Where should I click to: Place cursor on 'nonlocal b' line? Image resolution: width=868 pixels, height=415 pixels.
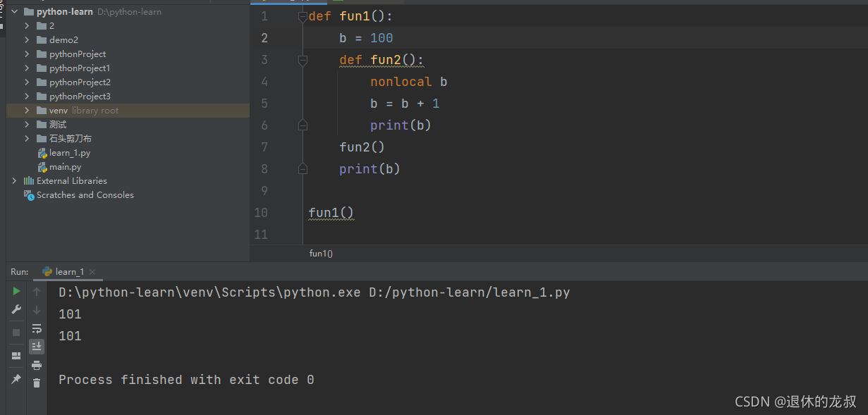409,82
